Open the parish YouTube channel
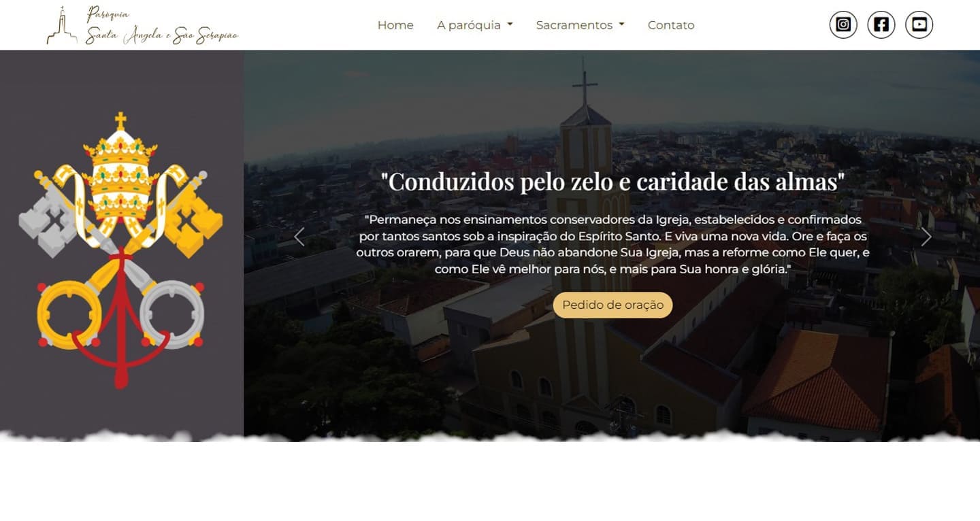Viewport: 980px width, 521px height. click(919, 24)
